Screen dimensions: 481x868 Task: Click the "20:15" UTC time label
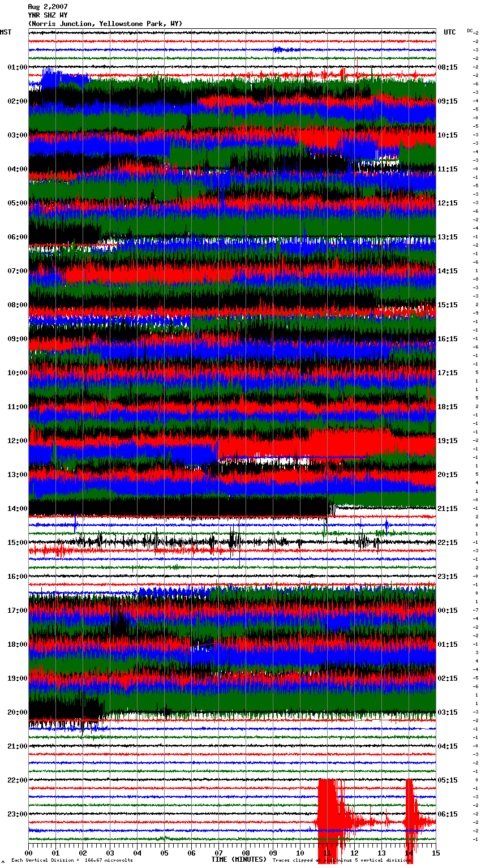tap(448, 475)
